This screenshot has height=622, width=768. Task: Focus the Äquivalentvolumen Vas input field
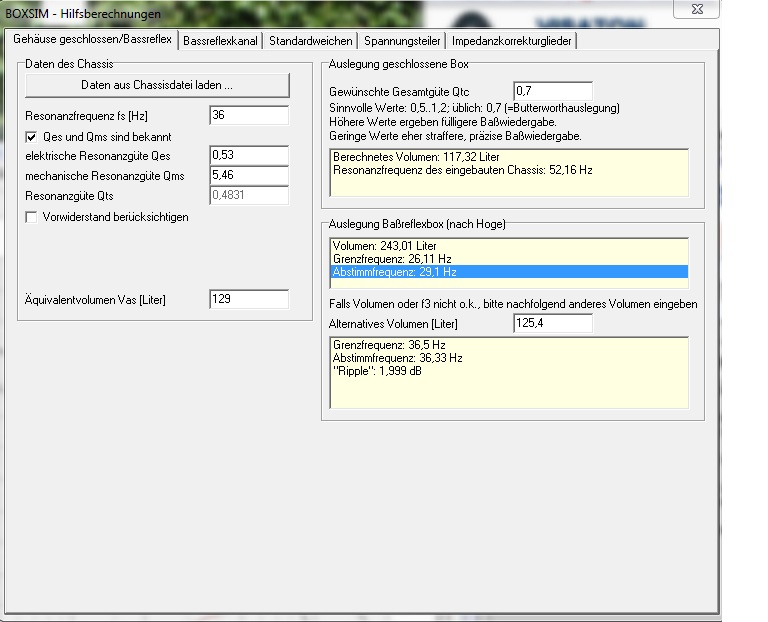point(249,299)
